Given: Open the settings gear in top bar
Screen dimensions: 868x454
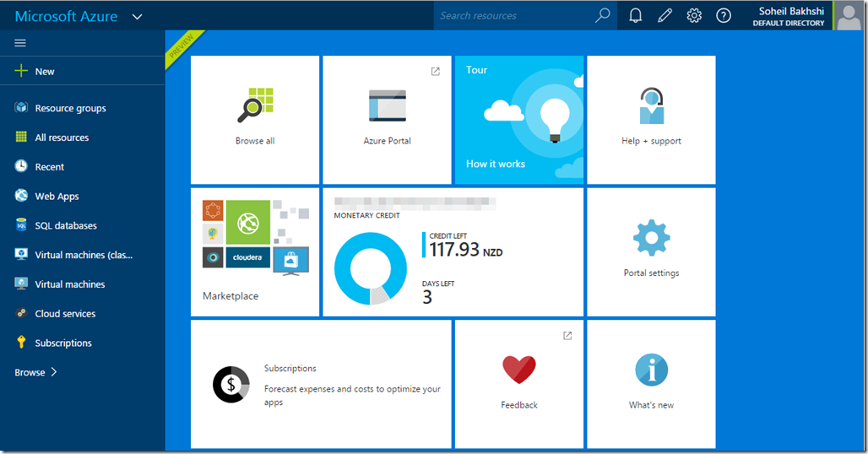Looking at the screenshot, I should [x=694, y=15].
